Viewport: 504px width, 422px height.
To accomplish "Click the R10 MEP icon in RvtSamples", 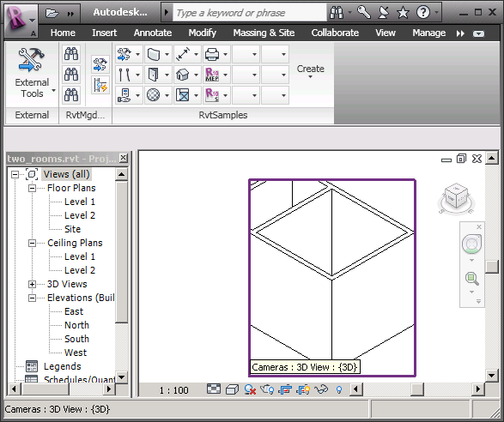I will pyautogui.click(x=212, y=75).
